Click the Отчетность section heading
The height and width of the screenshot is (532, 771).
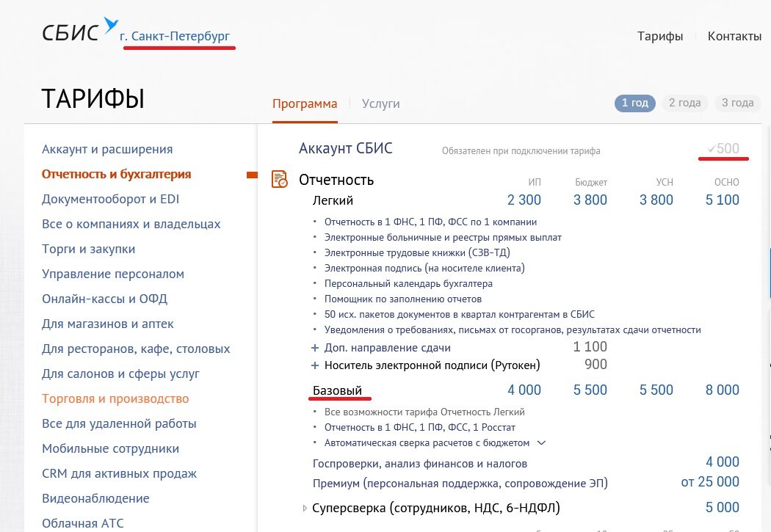[x=336, y=180]
